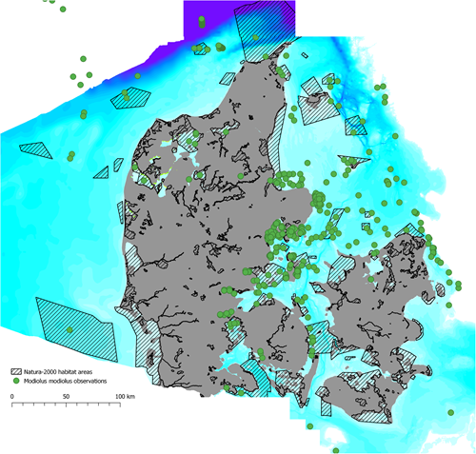The image size is (476, 454).
Task: Click the green circle legend symbol
Action: tap(16, 381)
